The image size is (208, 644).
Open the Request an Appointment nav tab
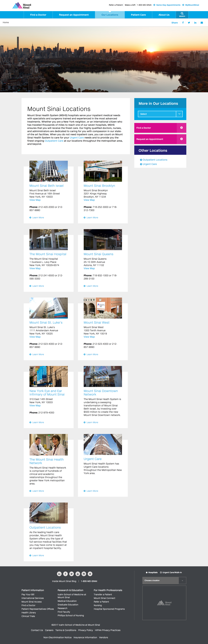click(x=74, y=15)
